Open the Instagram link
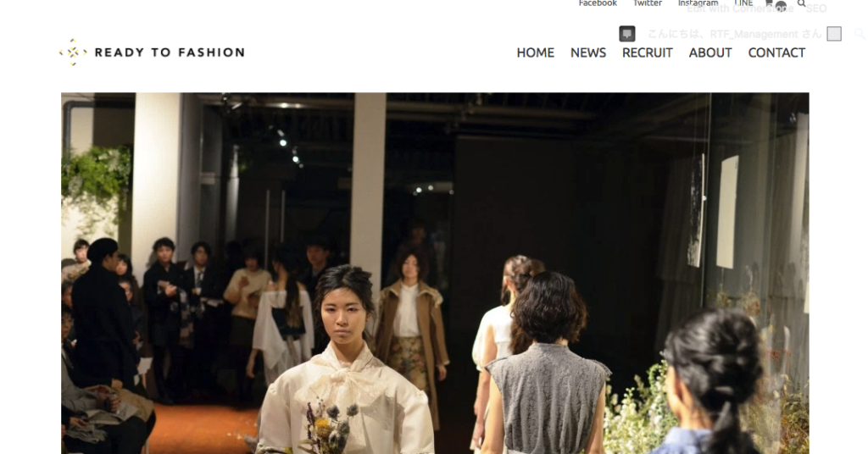The width and height of the screenshot is (868, 454). (698, 3)
